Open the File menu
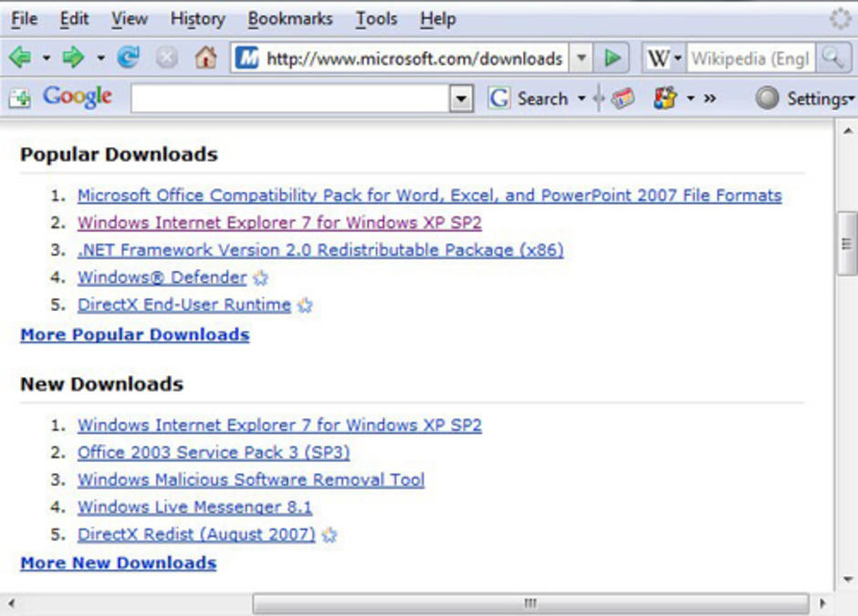 coord(25,19)
